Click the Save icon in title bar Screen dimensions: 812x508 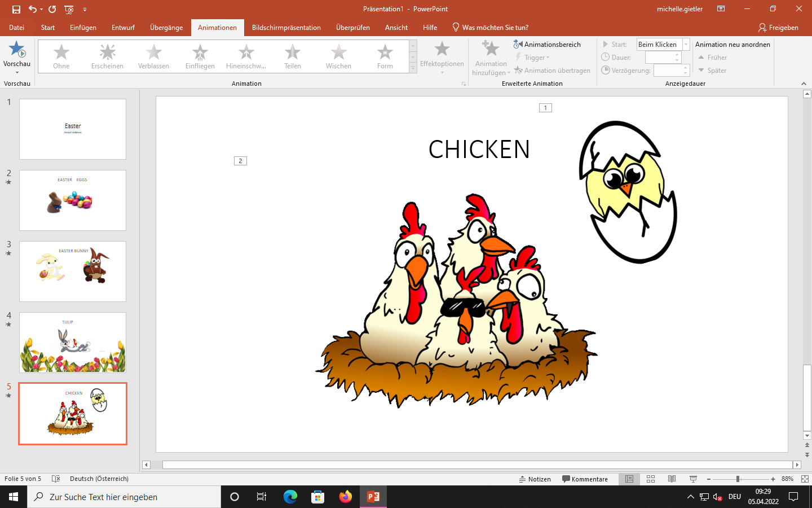tap(16, 9)
